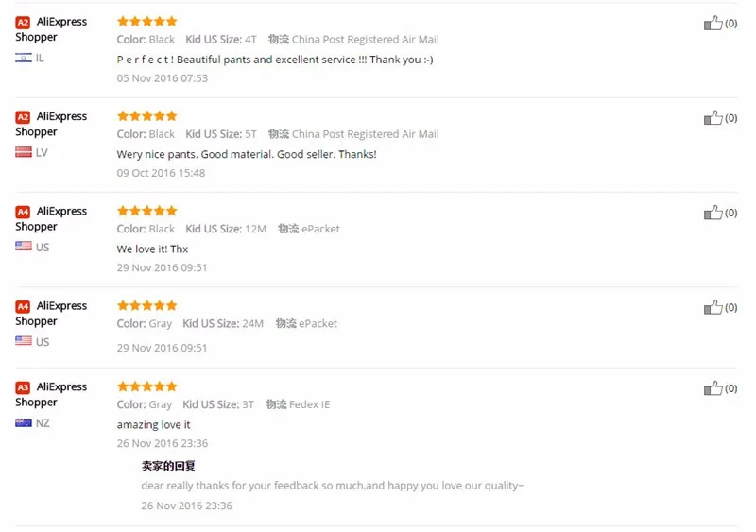This screenshot has height=532, width=756.
Task: Click the star rating on Perfect review
Action: 147,21
